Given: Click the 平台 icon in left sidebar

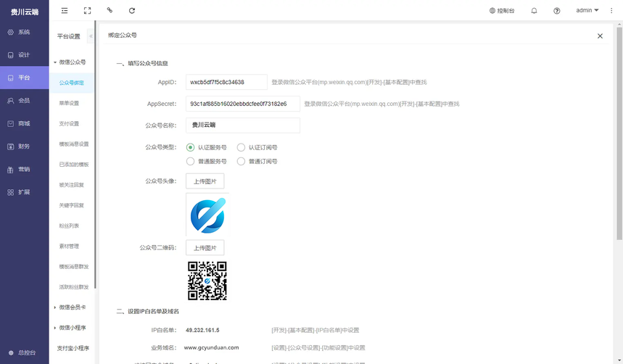Looking at the screenshot, I should click(x=11, y=78).
